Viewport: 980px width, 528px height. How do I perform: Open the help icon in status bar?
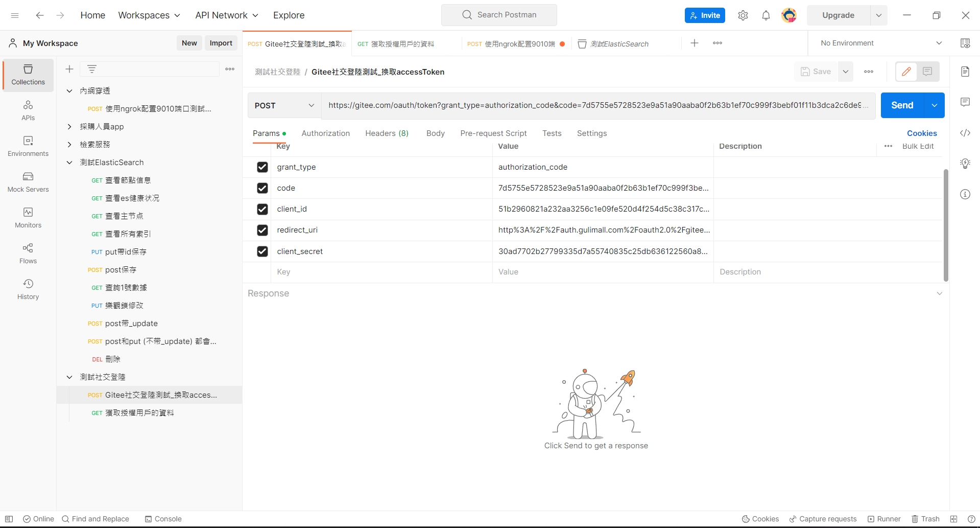971,519
